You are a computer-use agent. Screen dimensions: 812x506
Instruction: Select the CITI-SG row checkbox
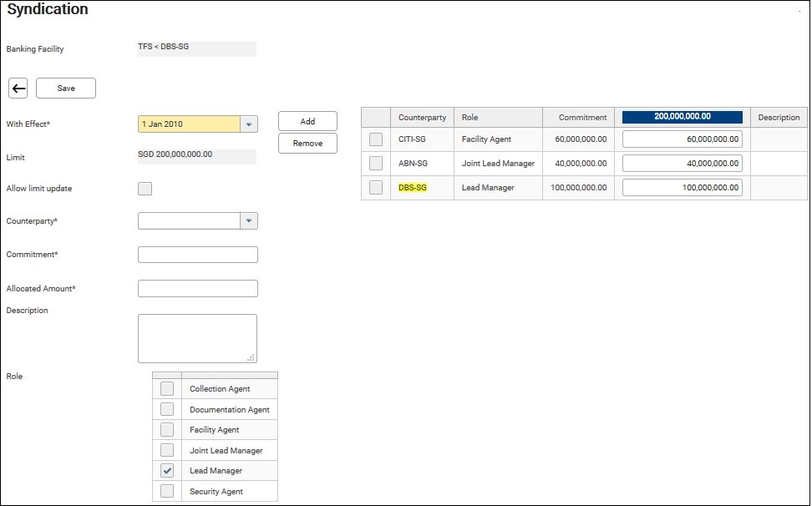click(376, 139)
